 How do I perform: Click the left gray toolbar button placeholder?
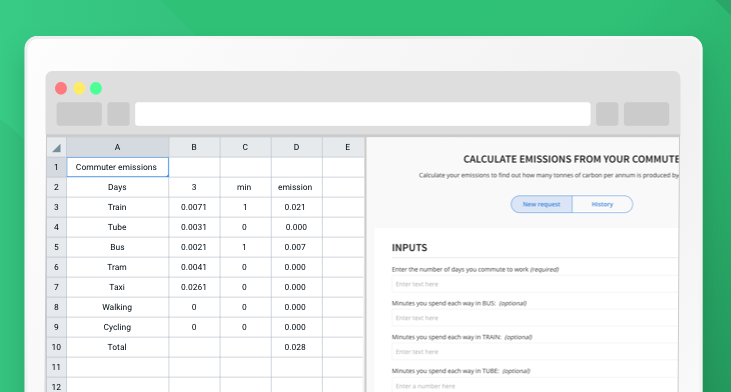coord(79,114)
